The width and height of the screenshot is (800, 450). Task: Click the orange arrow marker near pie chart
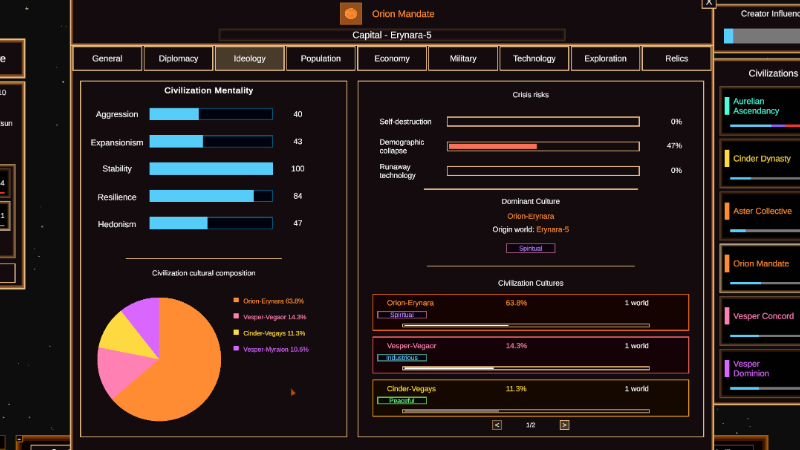pos(293,392)
